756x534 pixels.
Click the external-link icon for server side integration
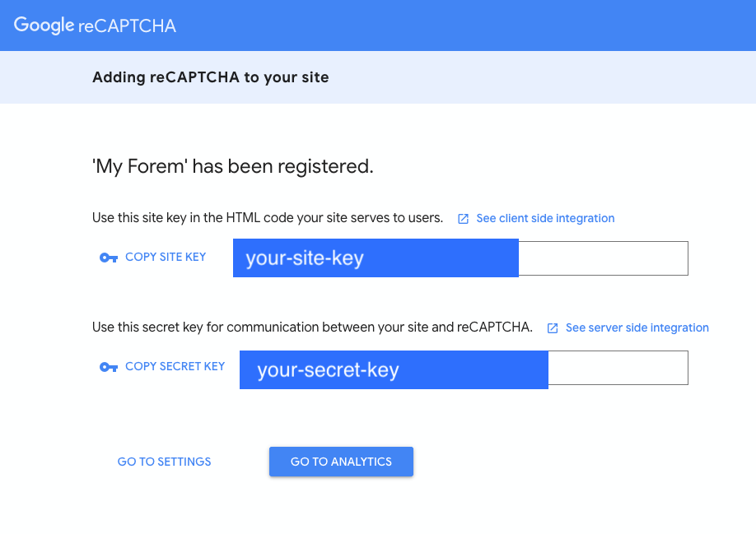click(553, 328)
